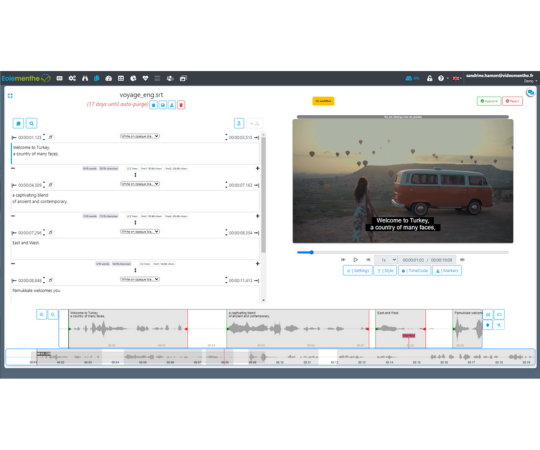This screenshot has height=450, width=540.
Task: Click start timecode 00:00:01,123 field
Action: [30, 137]
